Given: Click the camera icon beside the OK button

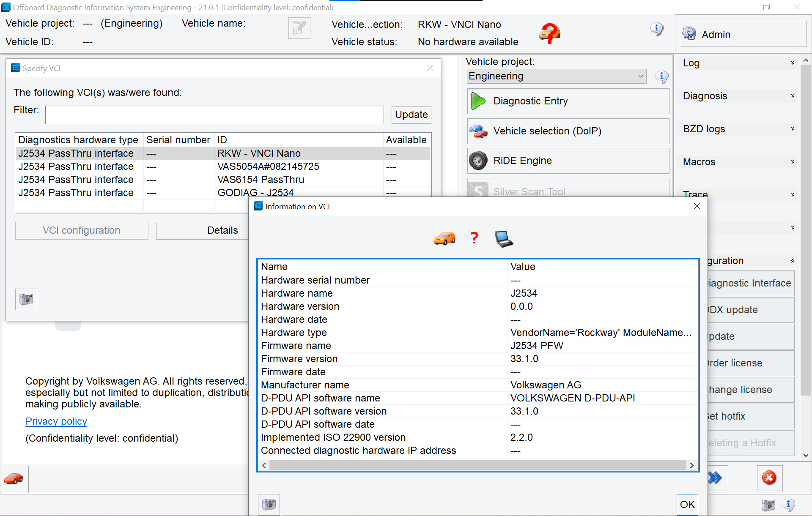Looking at the screenshot, I should (x=269, y=505).
